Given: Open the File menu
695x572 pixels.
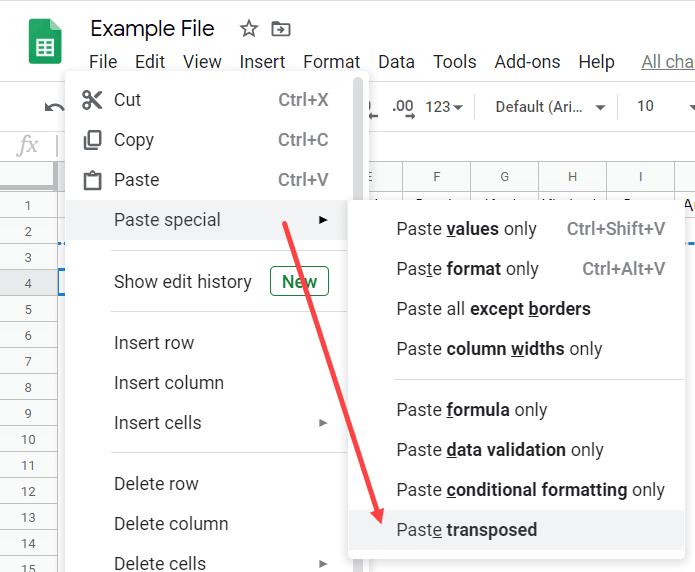Looking at the screenshot, I should (x=103, y=62).
